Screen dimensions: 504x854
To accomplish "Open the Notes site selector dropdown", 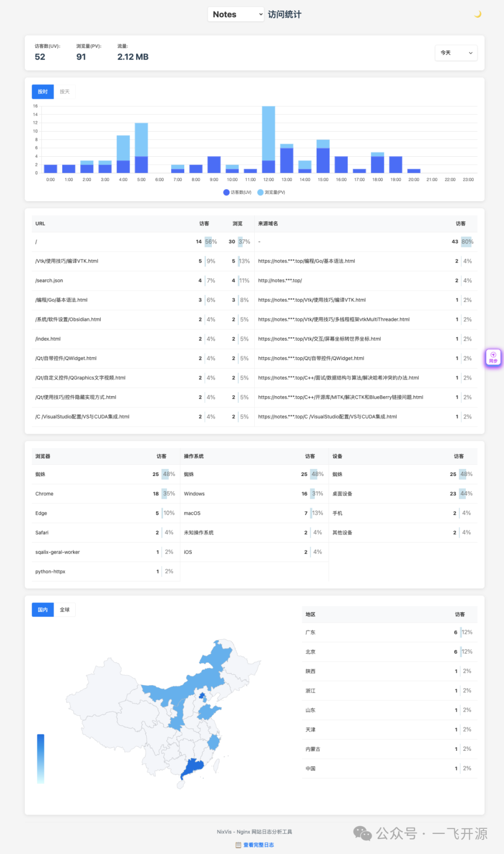I will point(236,14).
